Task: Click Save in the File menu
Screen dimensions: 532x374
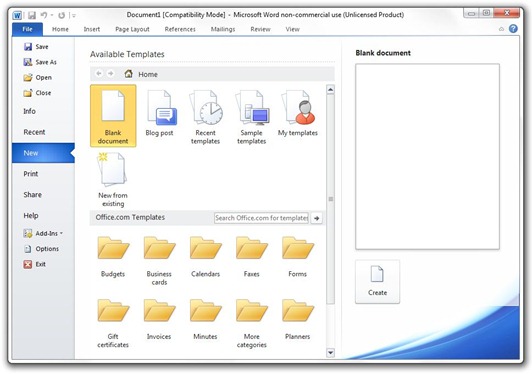Action: click(x=36, y=46)
